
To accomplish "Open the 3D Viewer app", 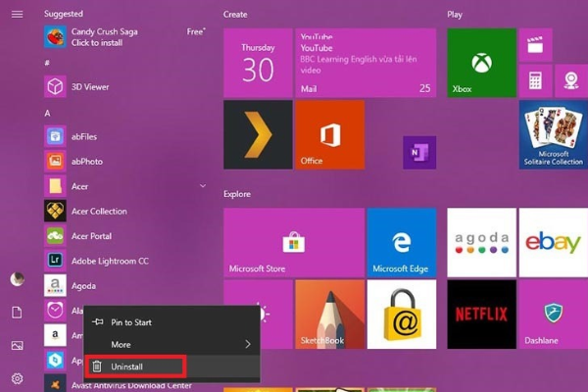I will (x=124, y=86).
